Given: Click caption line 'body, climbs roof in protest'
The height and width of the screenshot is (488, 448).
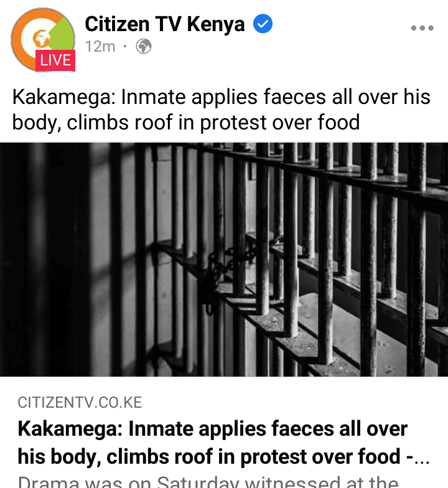Looking at the screenshot, I should click(185, 122).
